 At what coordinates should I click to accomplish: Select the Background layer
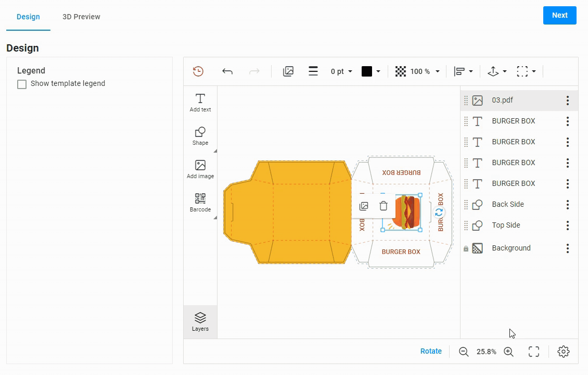(x=519, y=248)
